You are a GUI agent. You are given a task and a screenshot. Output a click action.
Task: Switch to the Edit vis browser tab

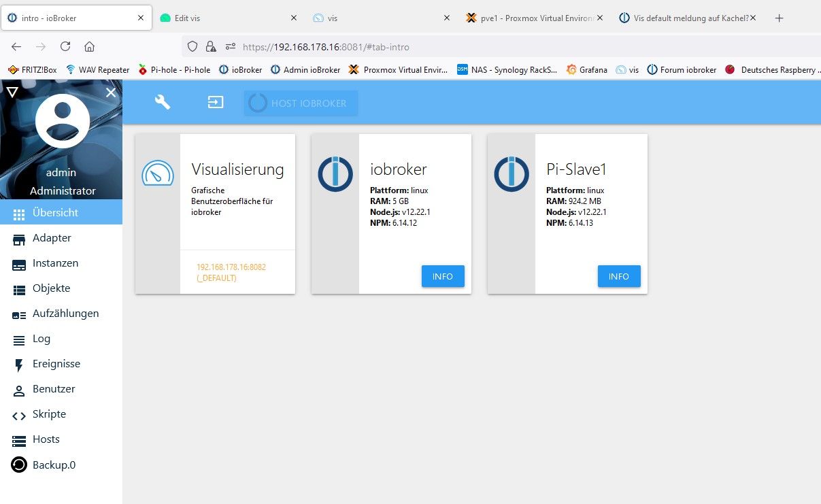pos(228,18)
